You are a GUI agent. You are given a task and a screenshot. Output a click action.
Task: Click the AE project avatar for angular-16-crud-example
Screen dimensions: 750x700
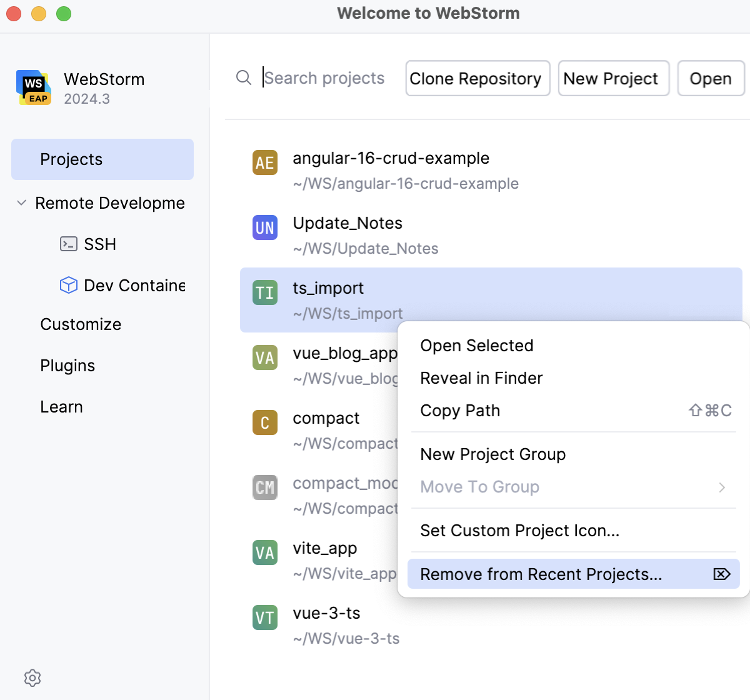265,162
